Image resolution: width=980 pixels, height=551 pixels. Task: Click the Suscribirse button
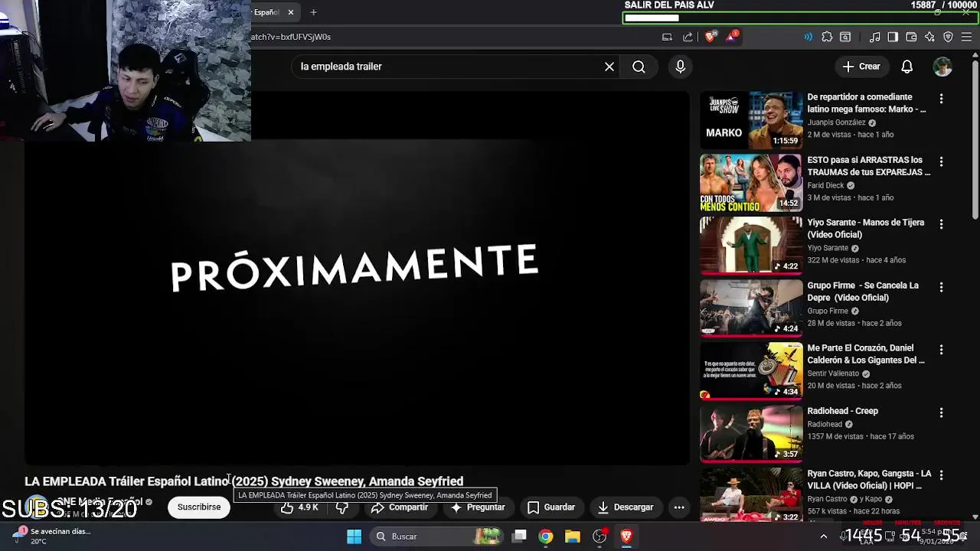(x=199, y=507)
